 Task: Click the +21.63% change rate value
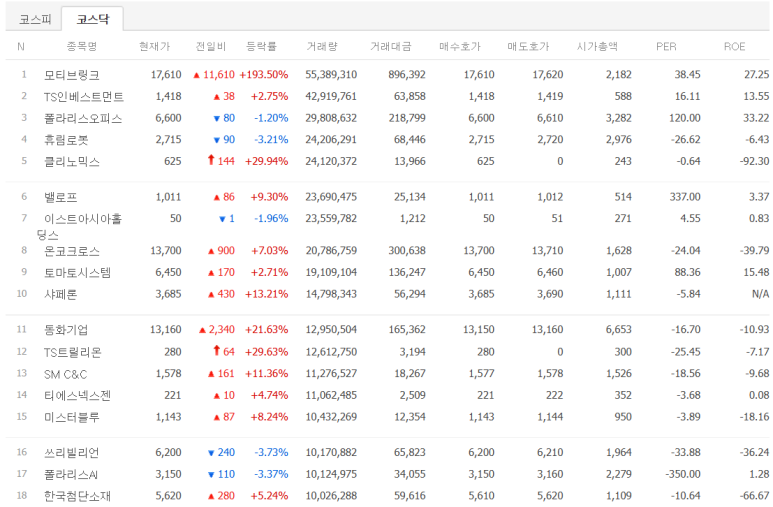click(x=267, y=330)
